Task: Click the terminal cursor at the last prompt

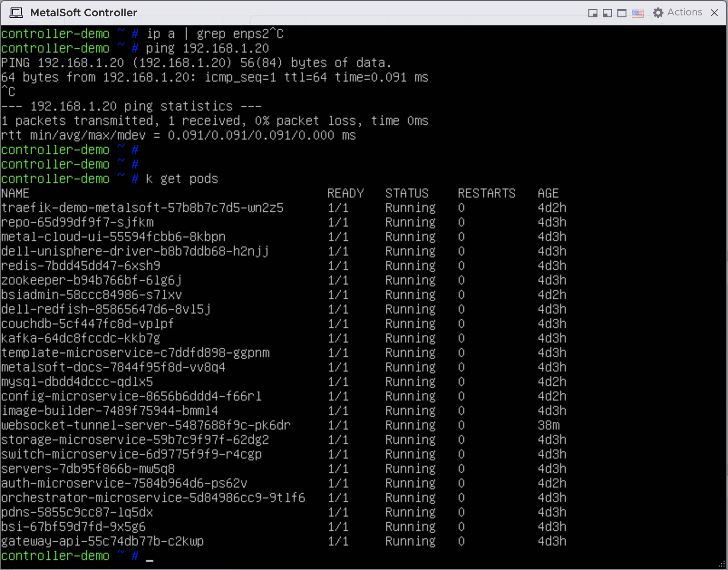Action: [x=150, y=560]
